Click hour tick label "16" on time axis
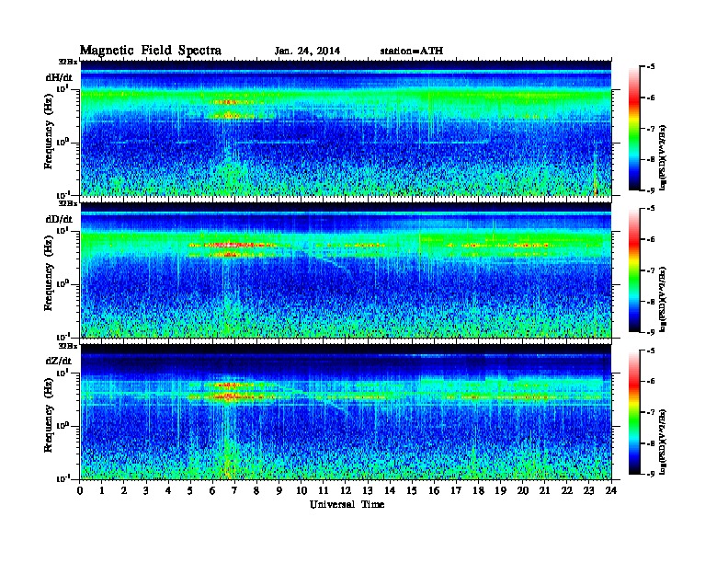 coord(434,490)
